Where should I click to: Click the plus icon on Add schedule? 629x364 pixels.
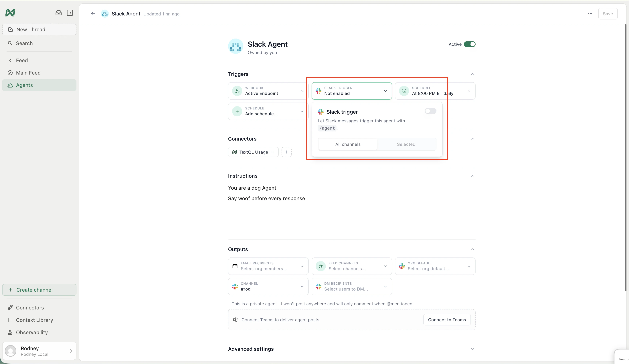click(x=237, y=111)
